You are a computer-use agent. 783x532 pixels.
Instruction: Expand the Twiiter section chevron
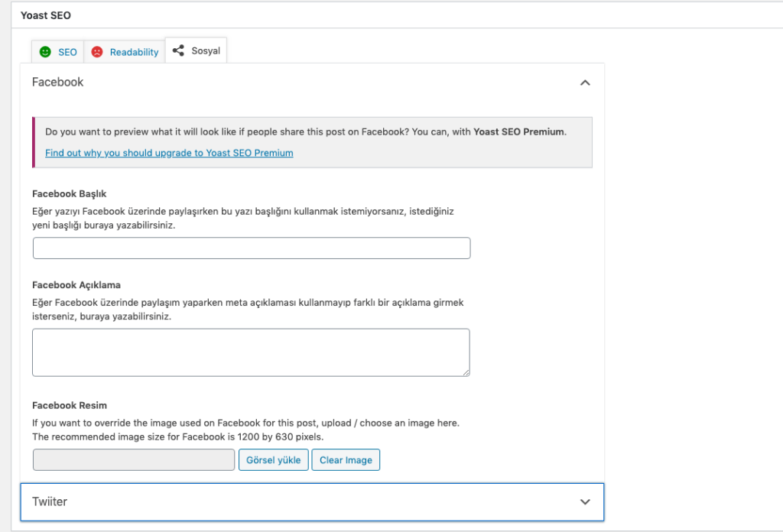point(585,502)
